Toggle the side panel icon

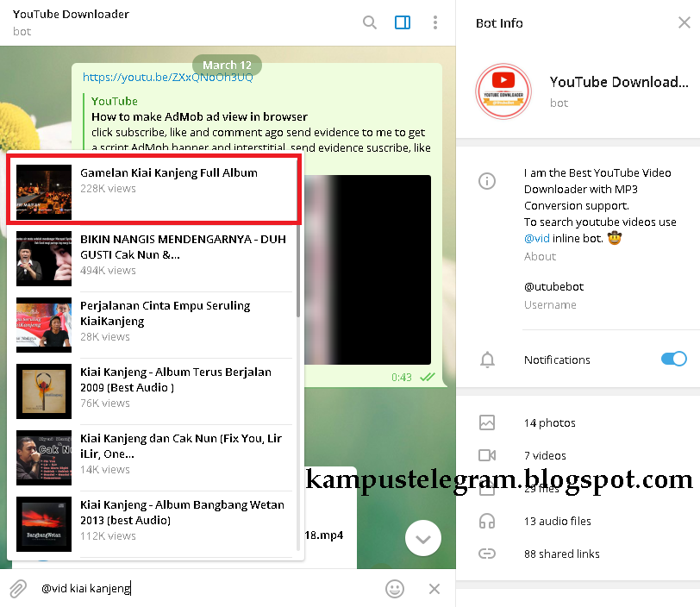point(403,22)
